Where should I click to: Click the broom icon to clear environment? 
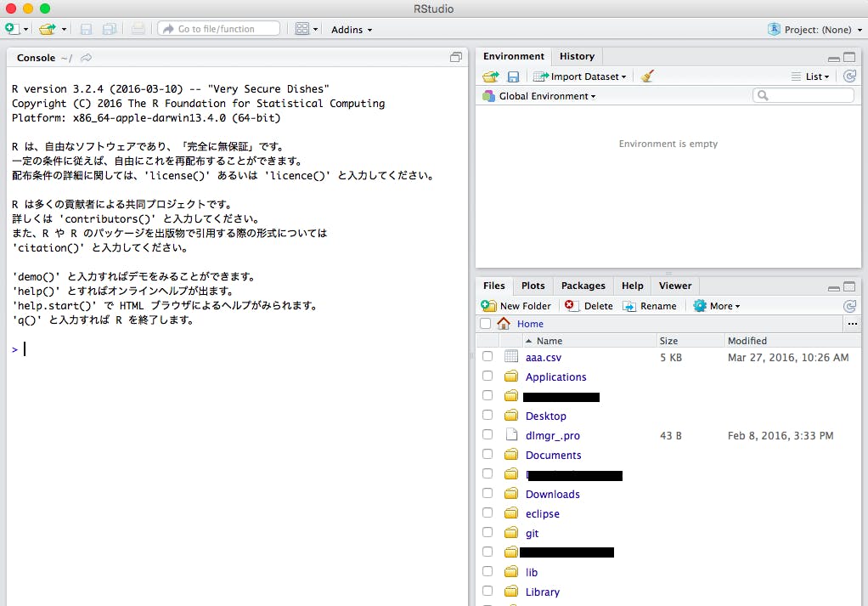tap(646, 76)
